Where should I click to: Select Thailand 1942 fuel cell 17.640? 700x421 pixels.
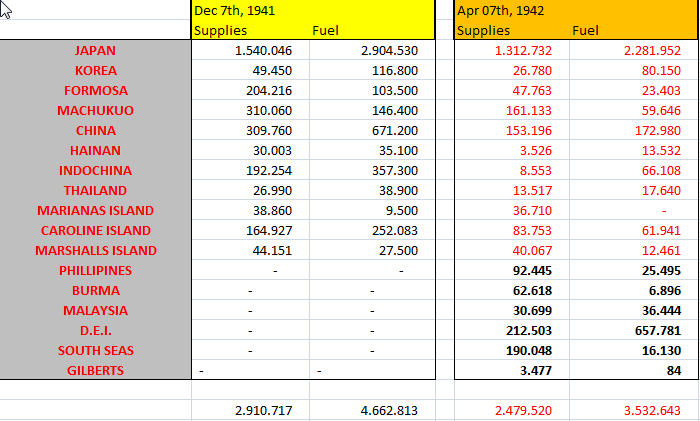[x=633, y=191]
